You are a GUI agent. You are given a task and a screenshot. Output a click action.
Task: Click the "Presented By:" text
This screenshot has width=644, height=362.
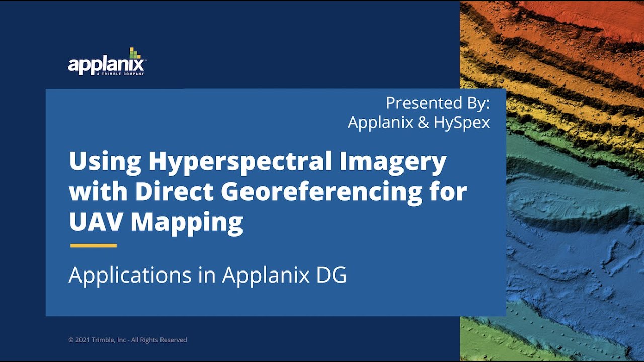click(438, 103)
